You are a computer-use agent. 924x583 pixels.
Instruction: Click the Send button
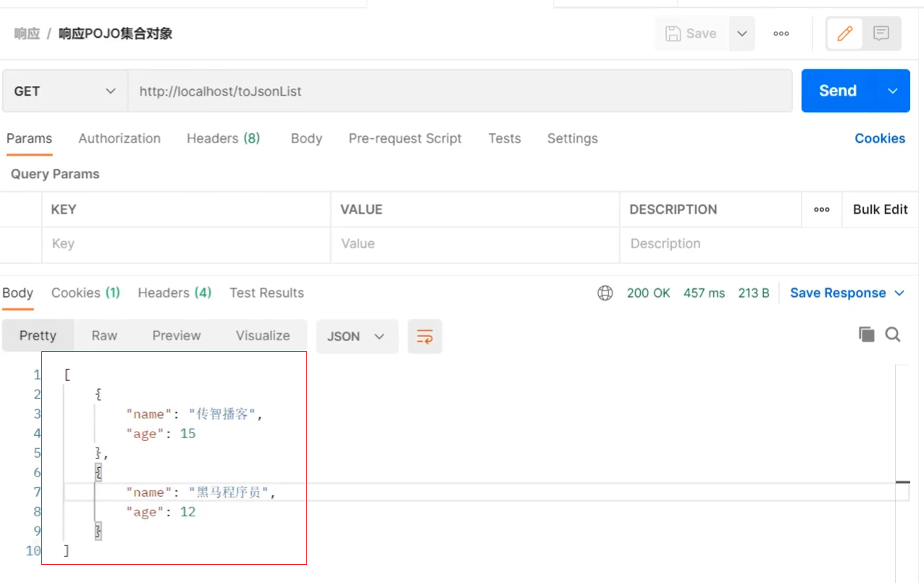[x=838, y=91]
